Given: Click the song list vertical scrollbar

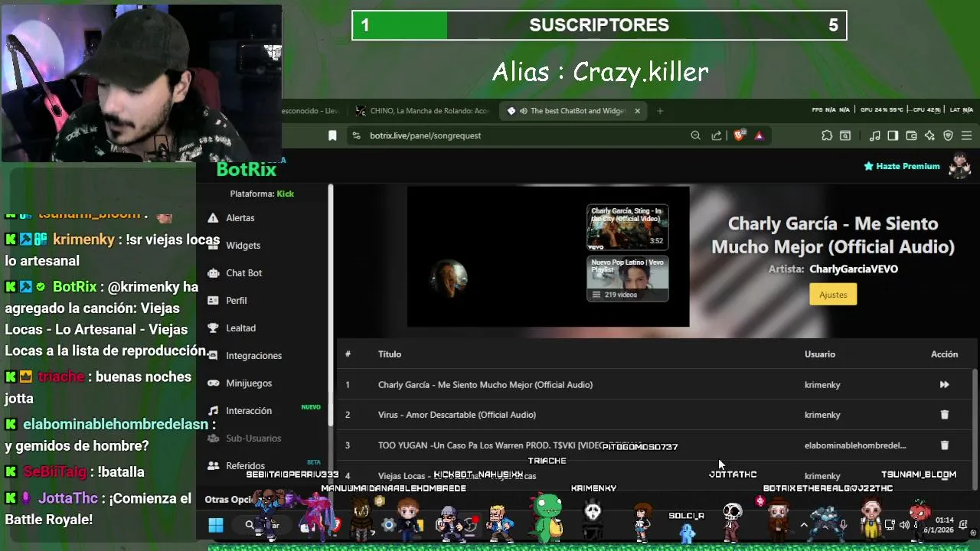Looking at the screenshot, I should click(975, 429).
